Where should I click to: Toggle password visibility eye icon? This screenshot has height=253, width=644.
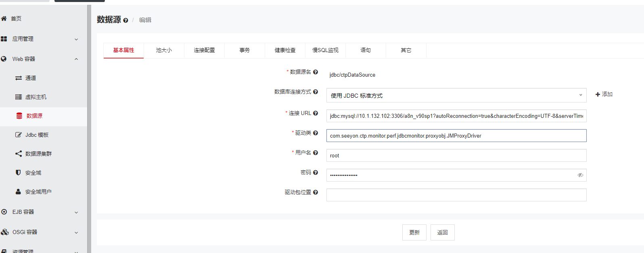click(580, 175)
